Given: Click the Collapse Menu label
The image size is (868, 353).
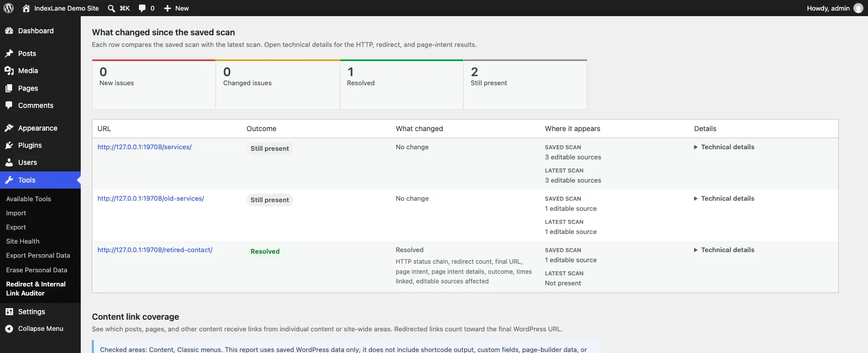Looking at the screenshot, I should tap(41, 329).
